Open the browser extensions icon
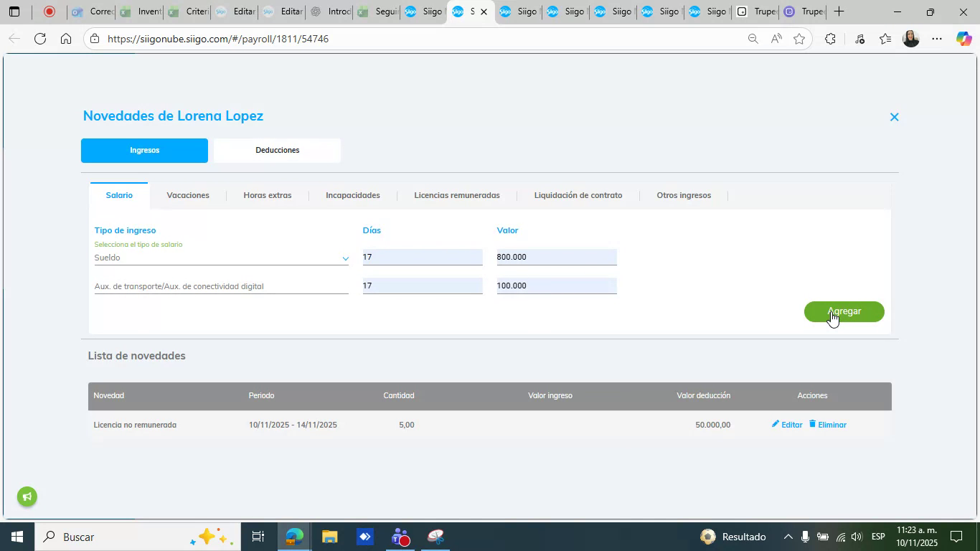 830,39
